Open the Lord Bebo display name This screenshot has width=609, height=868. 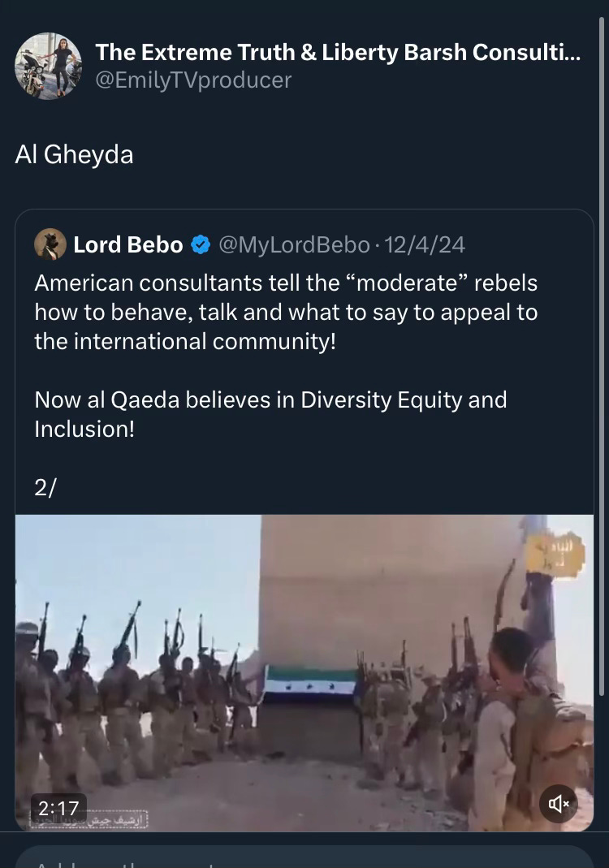click(128, 244)
